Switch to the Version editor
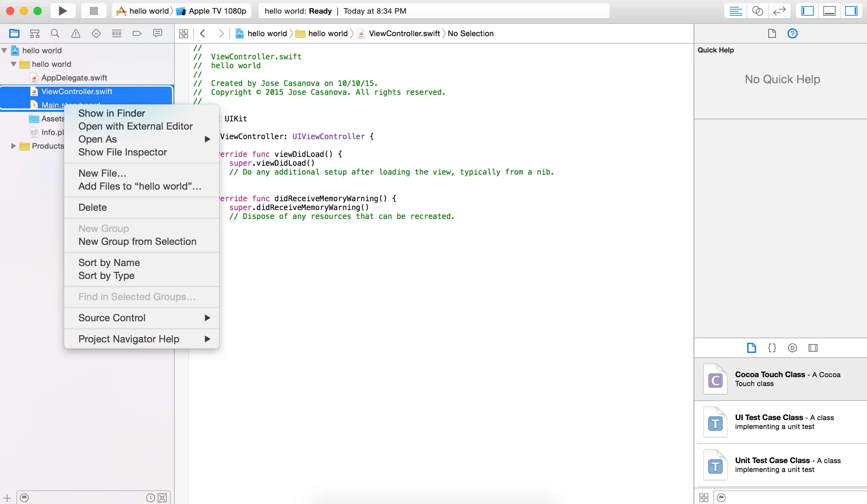The image size is (867, 504). (x=779, y=11)
